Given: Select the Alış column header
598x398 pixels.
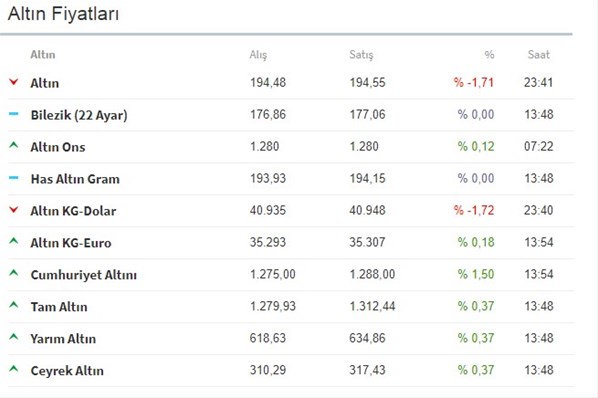Looking at the screenshot, I should tap(258, 55).
